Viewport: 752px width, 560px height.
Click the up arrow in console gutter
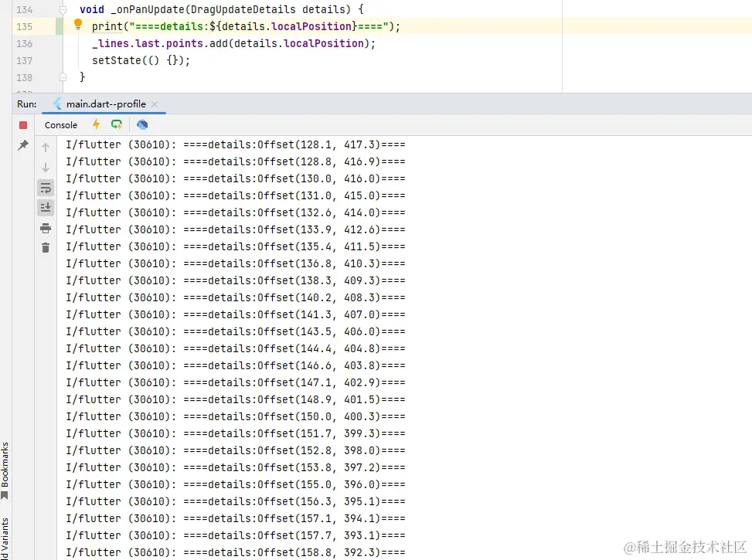tap(46, 148)
